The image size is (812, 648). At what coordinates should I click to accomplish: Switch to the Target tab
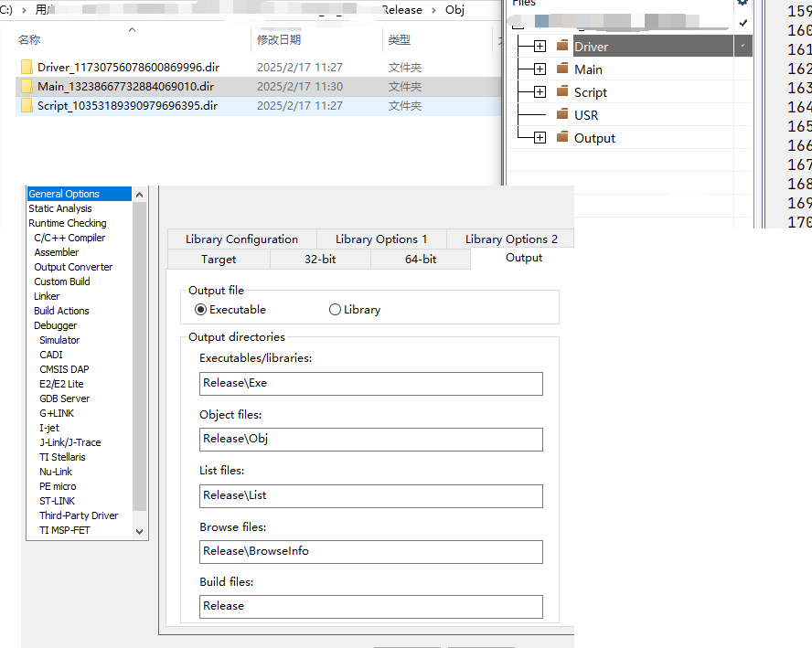pos(219,260)
